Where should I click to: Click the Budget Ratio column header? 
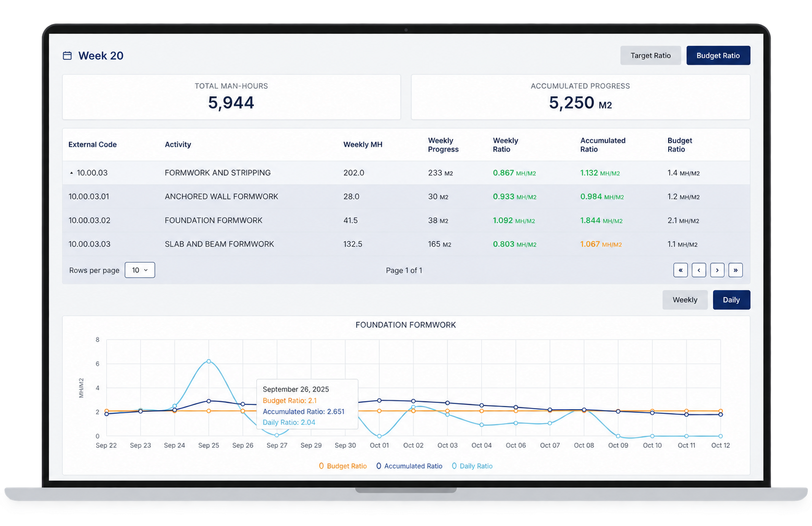point(680,145)
